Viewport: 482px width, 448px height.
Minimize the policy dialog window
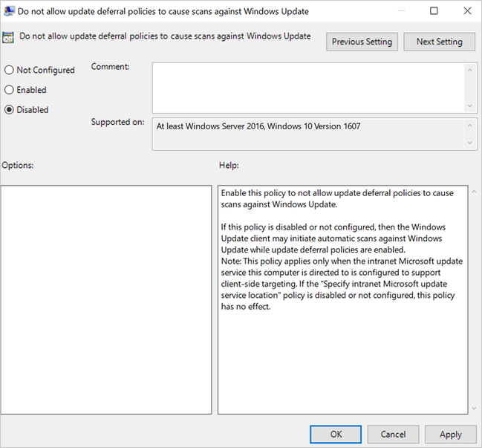[x=401, y=11]
